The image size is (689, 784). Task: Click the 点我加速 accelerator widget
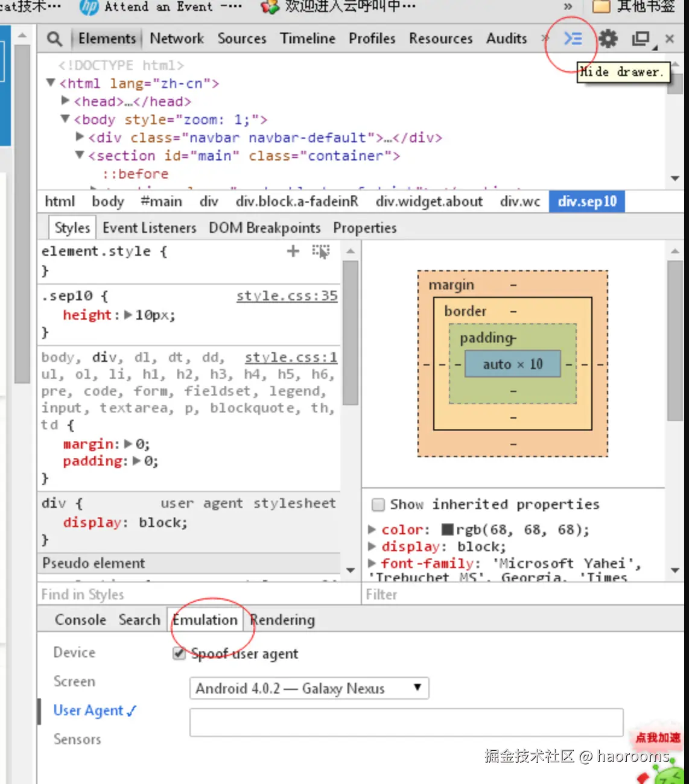point(657,738)
